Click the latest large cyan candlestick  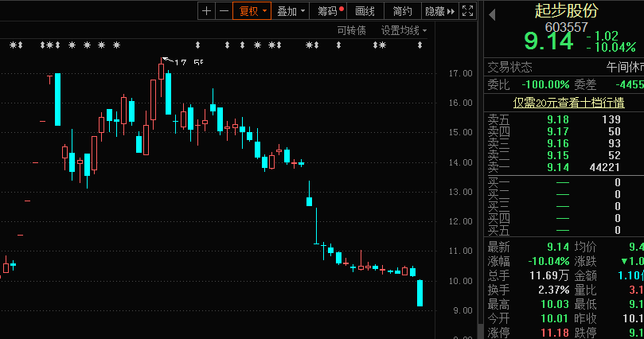(420, 293)
